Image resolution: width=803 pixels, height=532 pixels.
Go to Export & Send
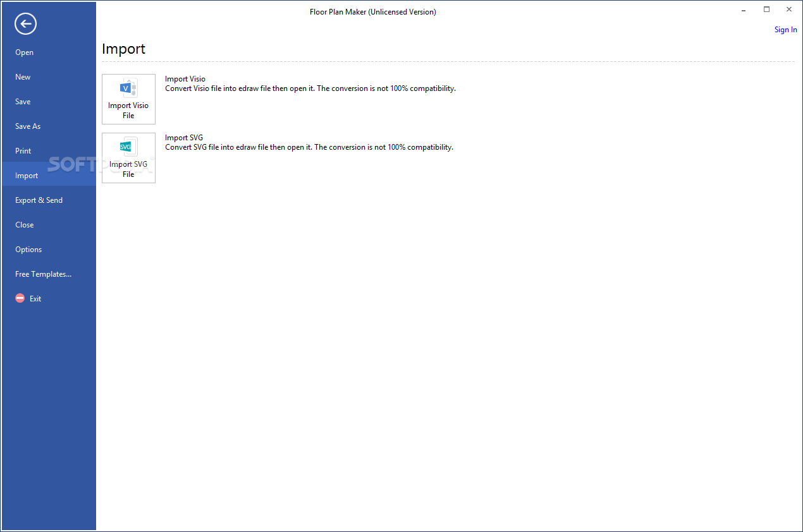point(49,200)
